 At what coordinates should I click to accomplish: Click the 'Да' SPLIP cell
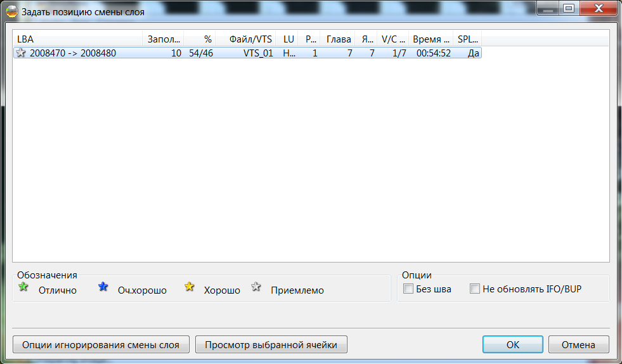[473, 53]
